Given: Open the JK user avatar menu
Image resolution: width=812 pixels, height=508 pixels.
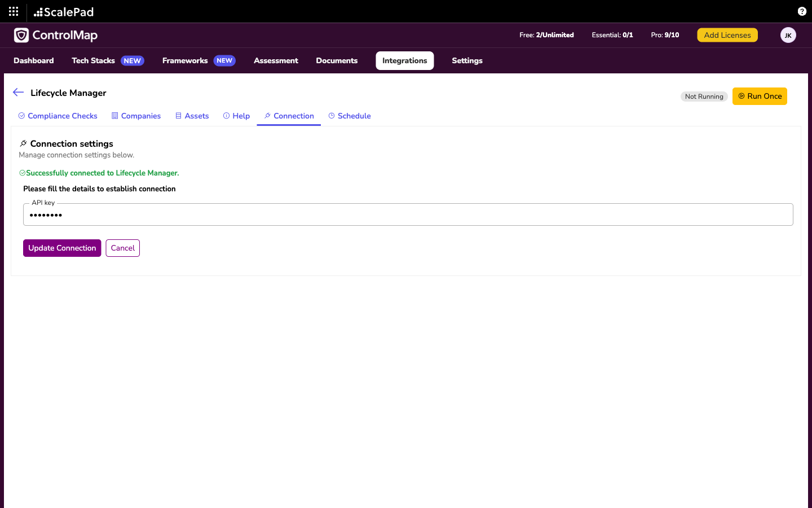Looking at the screenshot, I should click(788, 35).
